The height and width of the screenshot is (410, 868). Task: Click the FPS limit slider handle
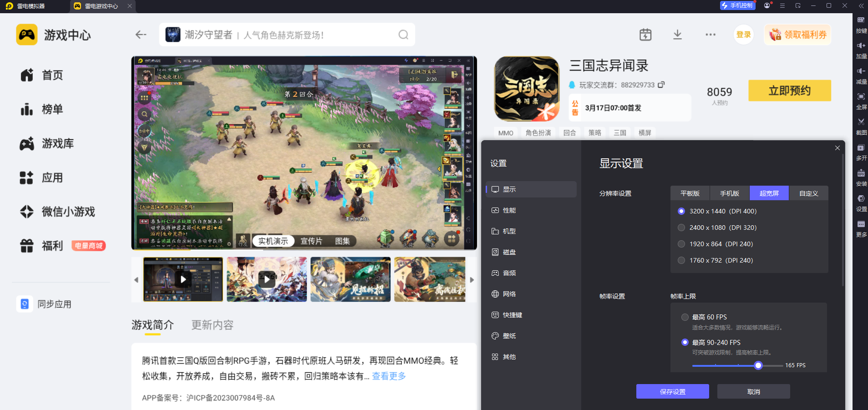pos(758,365)
